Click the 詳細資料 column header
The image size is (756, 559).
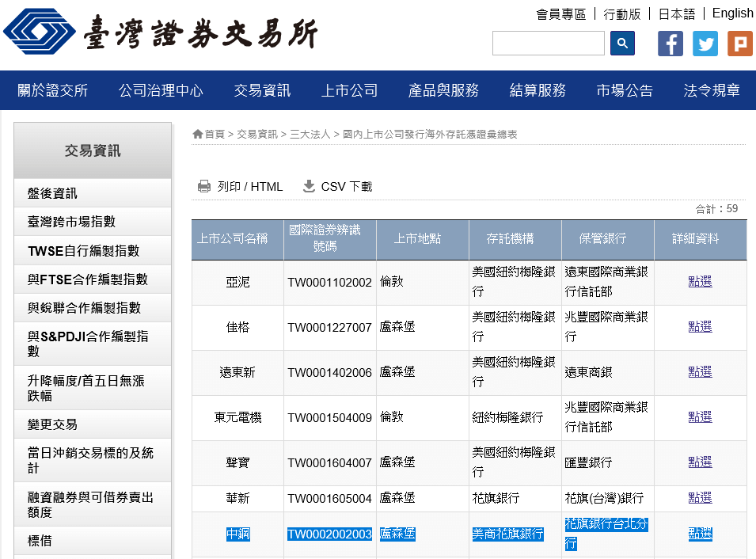701,239
